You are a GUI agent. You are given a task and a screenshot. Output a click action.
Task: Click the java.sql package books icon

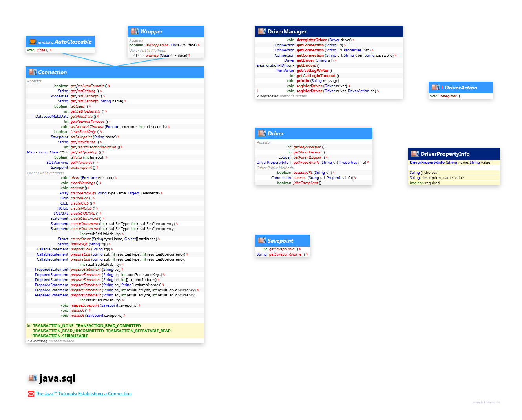[32, 378]
